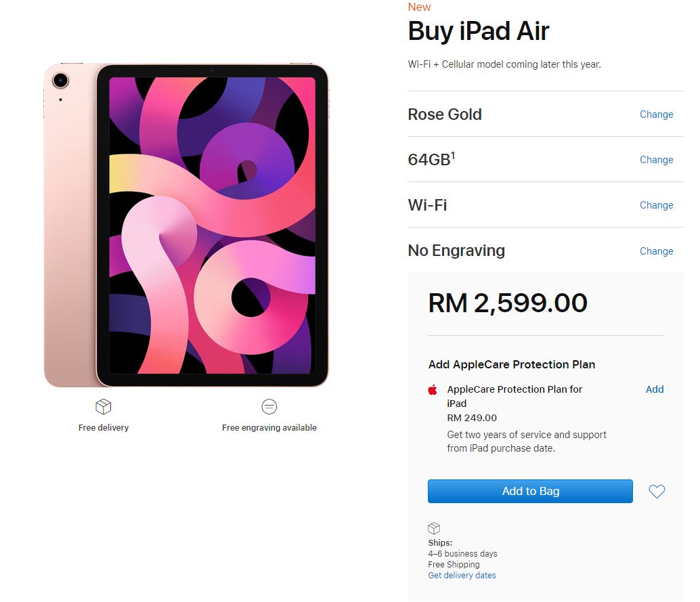Click the Rose Gold label text
This screenshot has width=700, height=602.
click(x=445, y=114)
